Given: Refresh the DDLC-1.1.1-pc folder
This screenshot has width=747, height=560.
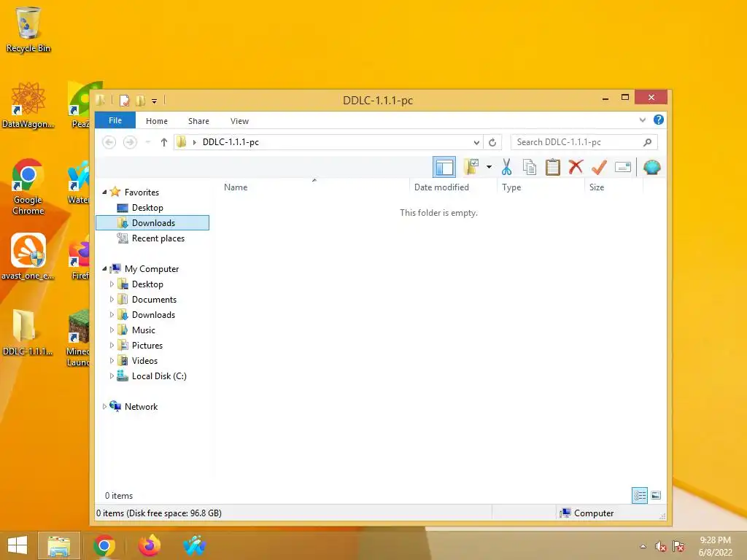Looking at the screenshot, I should [x=492, y=142].
